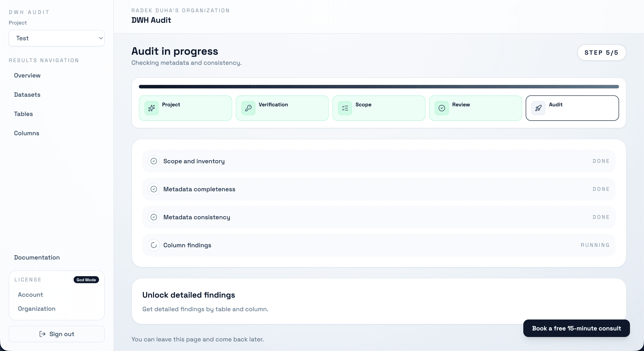Viewport: 644px width, 351px height.
Task: Click the Column findings running spinner icon
Action: pyautogui.click(x=154, y=245)
